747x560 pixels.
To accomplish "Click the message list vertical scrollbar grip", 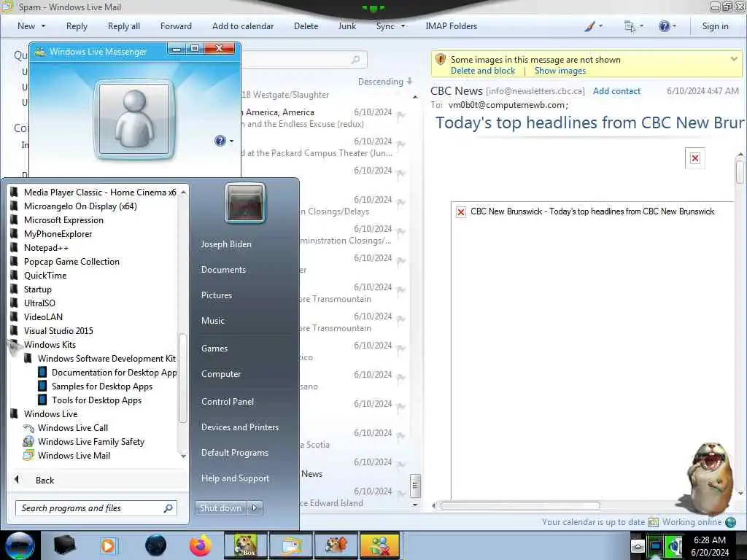I will (x=415, y=485).
